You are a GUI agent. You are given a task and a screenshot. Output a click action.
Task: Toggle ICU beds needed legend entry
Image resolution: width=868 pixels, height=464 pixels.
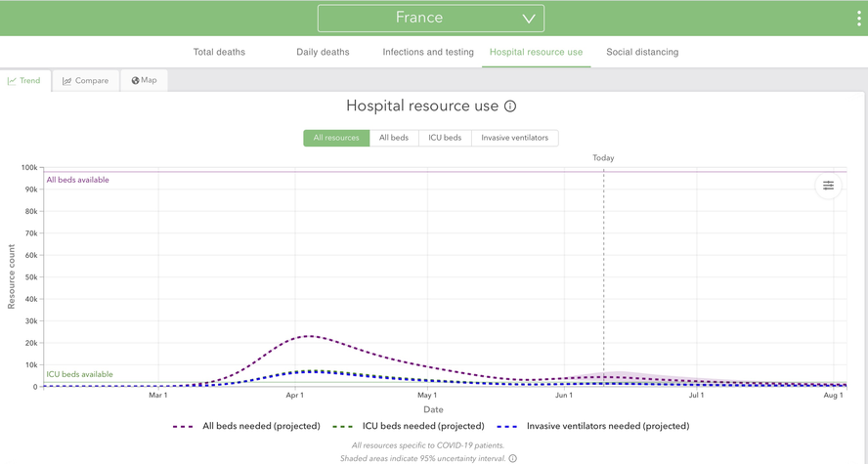coord(411,426)
